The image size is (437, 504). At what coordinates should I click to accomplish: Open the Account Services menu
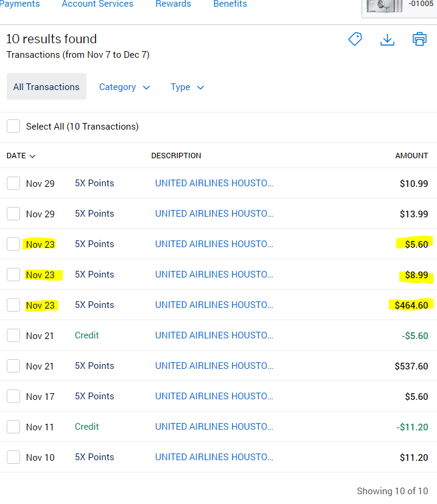[97, 4]
